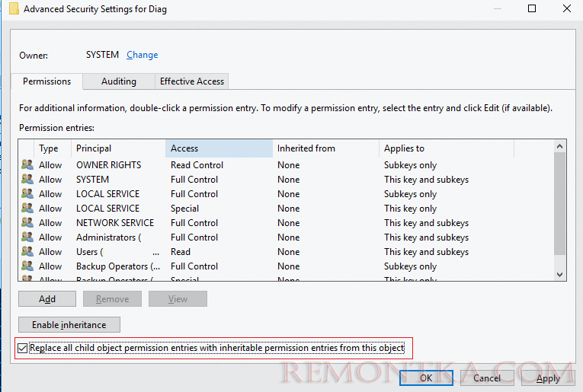Click the Apply button
Viewport: 583px width, 392px height.
[548, 378]
